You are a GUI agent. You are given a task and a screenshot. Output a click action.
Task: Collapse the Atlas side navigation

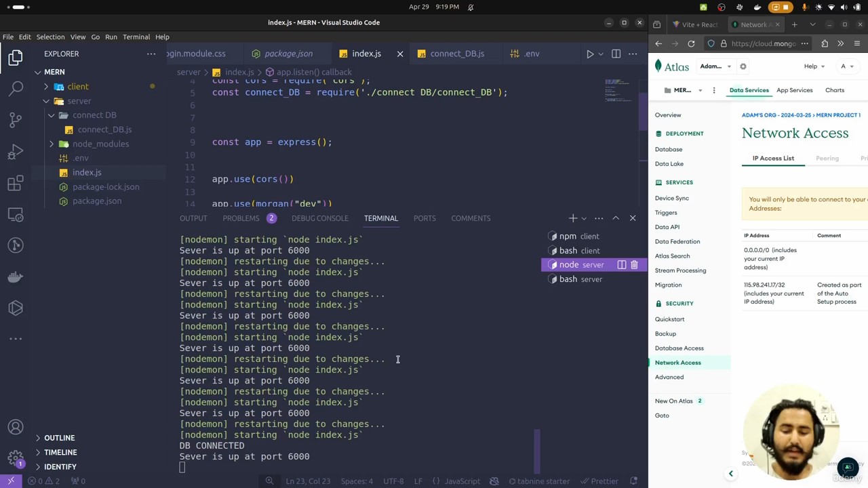point(730,474)
